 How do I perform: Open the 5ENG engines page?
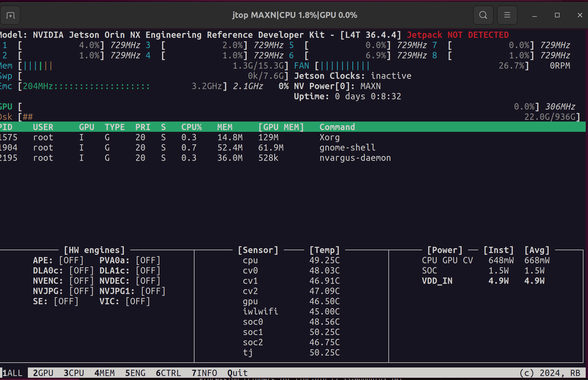point(135,373)
